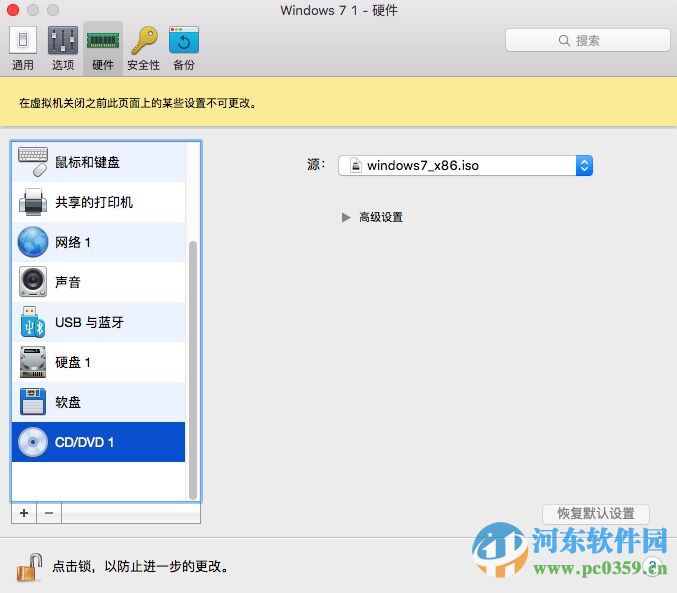Select 共享的打印机 in hardware list

98,202
